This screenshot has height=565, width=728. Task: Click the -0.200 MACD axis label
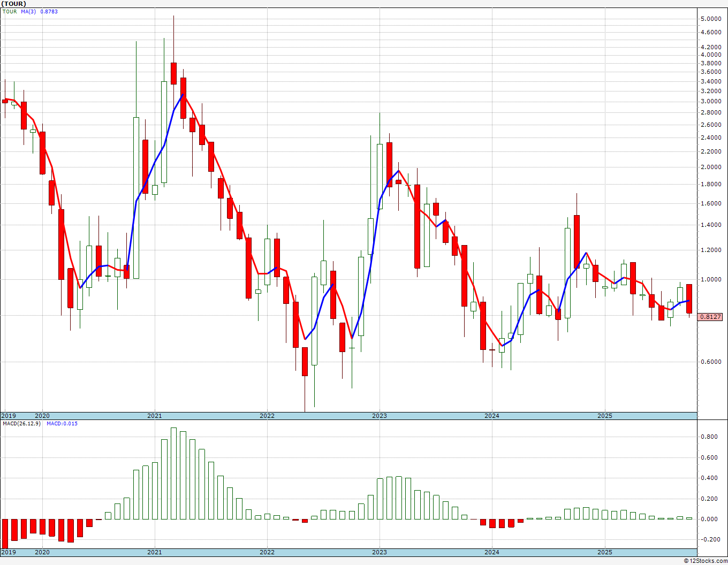click(709, 539)
